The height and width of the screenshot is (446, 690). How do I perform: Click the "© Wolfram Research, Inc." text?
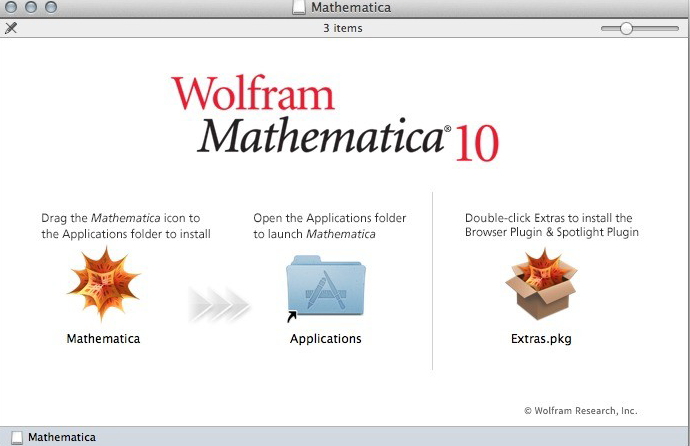580,411
